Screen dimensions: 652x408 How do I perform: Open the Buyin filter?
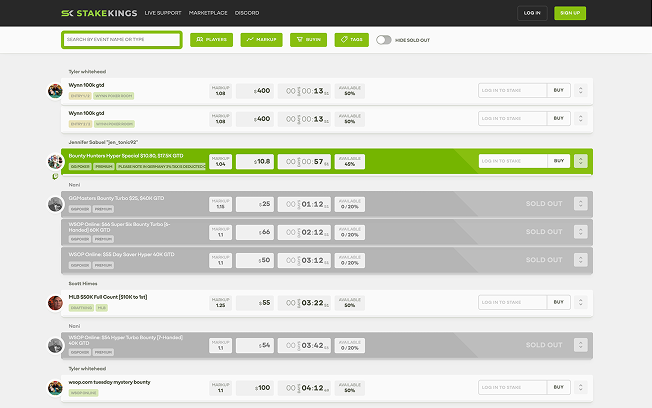click(308, 40)
